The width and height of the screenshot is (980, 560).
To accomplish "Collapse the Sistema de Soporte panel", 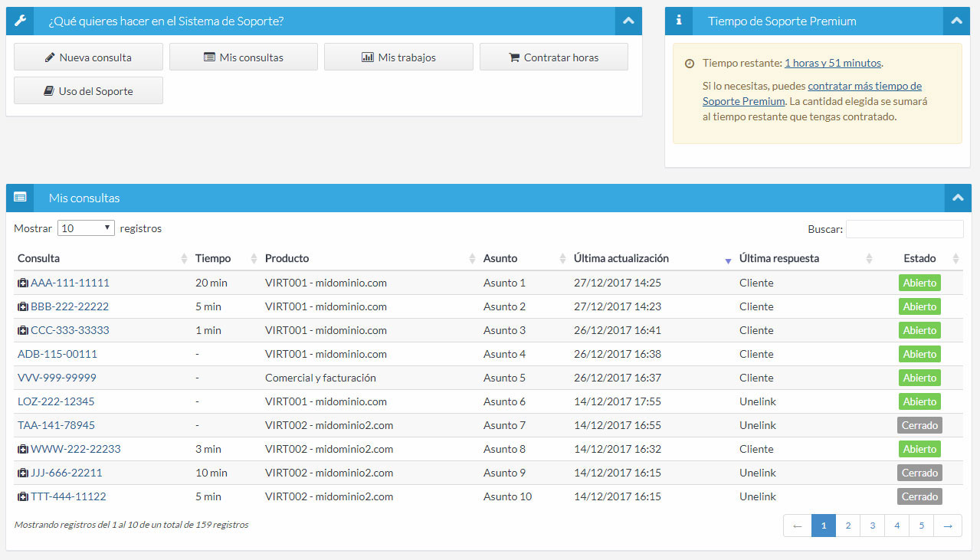I will point(628,21).
